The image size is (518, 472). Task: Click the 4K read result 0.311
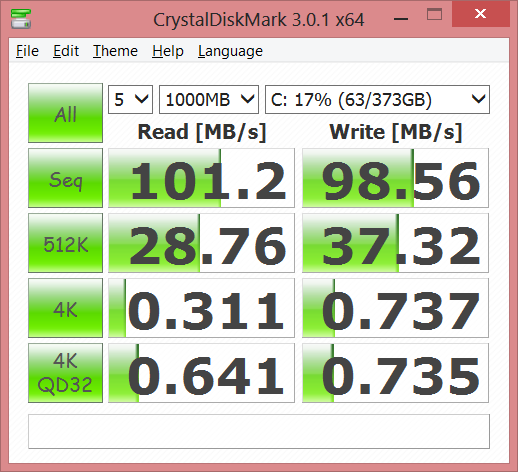pos(201,308)
